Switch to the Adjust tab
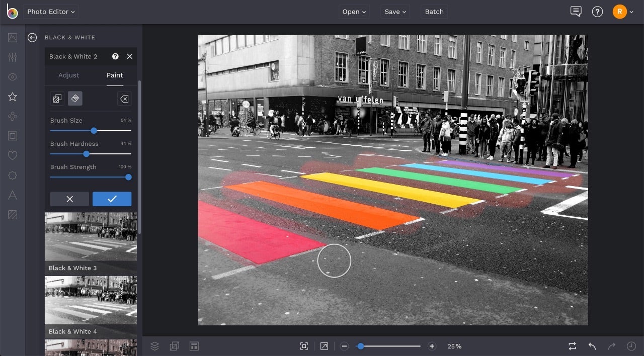The image size is (644, 356). [68, 75]
